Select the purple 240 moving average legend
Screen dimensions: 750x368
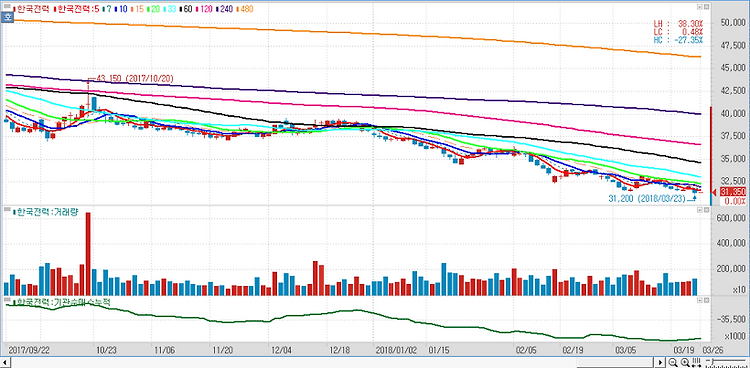225,9
